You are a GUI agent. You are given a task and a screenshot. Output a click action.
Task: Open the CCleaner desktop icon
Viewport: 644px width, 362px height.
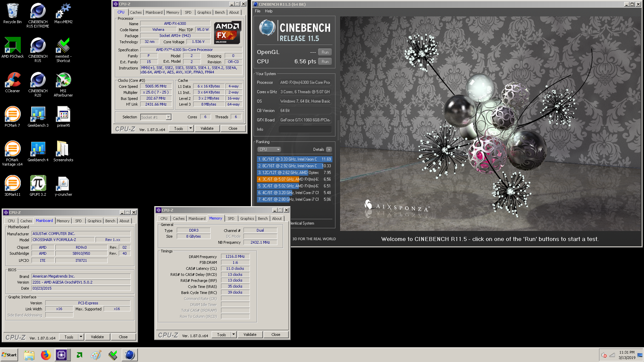[12, 82]
